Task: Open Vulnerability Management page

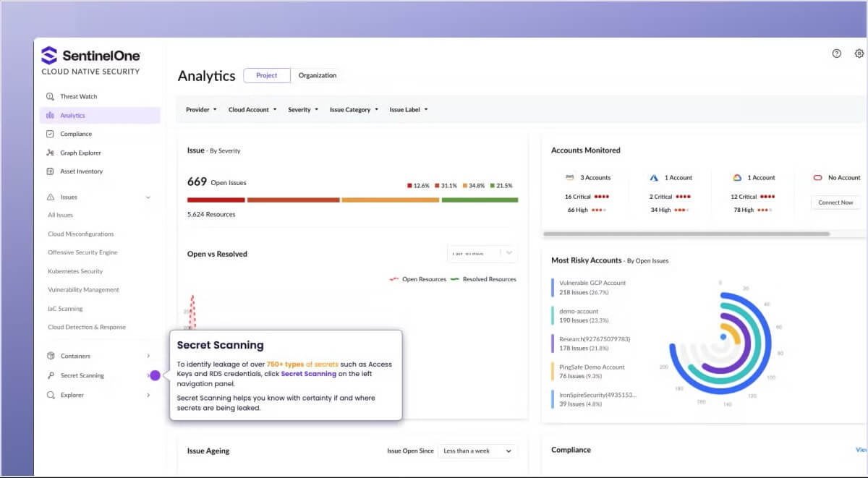Action: click(83, 289)
